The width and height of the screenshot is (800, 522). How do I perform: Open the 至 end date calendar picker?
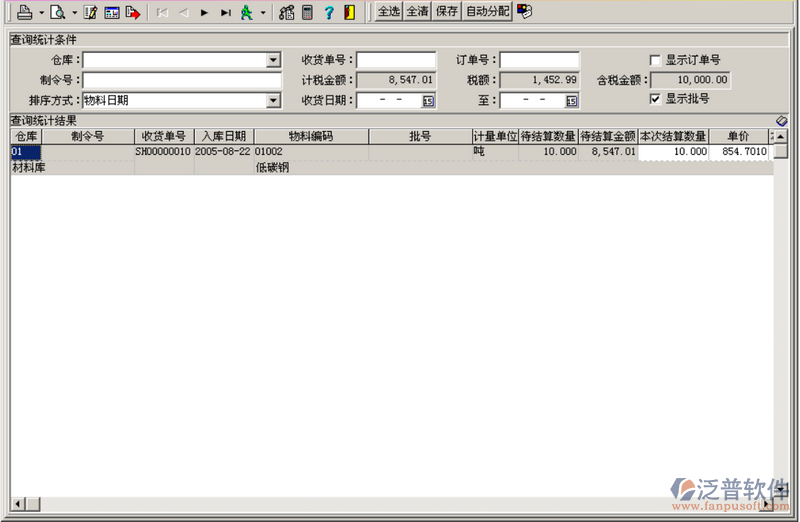[571, 101]
